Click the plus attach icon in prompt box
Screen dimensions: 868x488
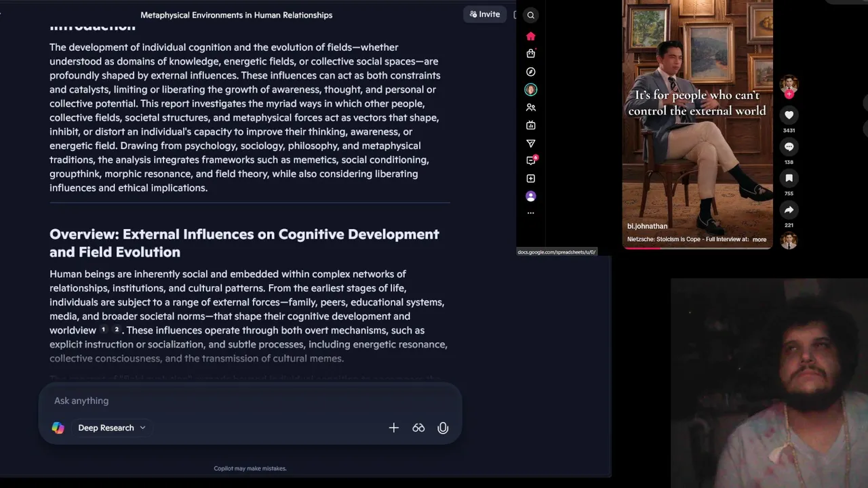click(x=393, y=428)
